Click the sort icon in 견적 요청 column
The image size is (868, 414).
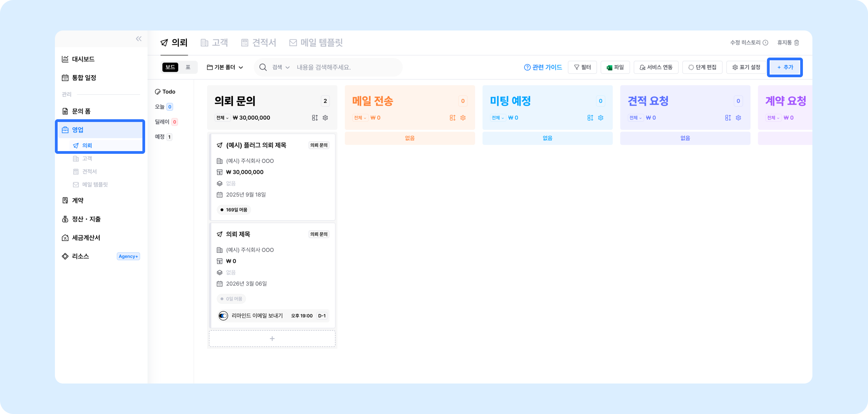coord(728,118)
